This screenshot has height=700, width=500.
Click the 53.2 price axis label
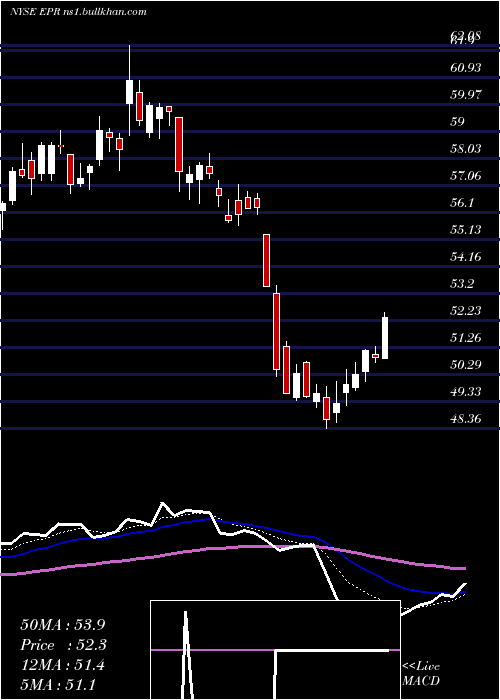click(x=462, y=284)
